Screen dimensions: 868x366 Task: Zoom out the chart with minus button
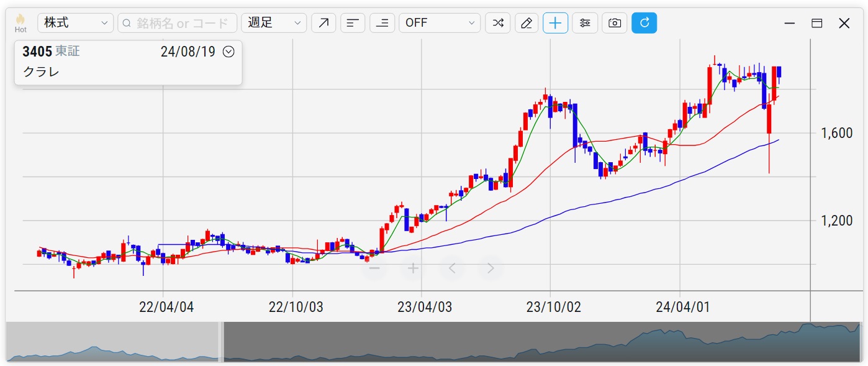pos(374,268)
